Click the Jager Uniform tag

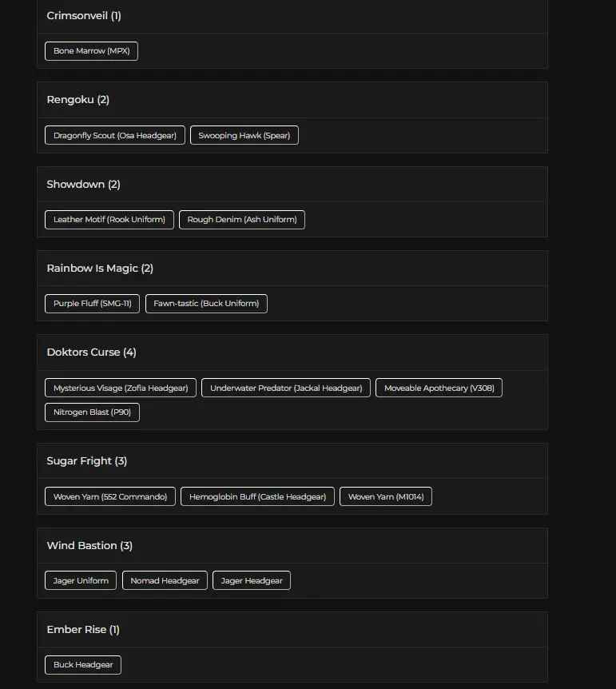click(81, 580)
